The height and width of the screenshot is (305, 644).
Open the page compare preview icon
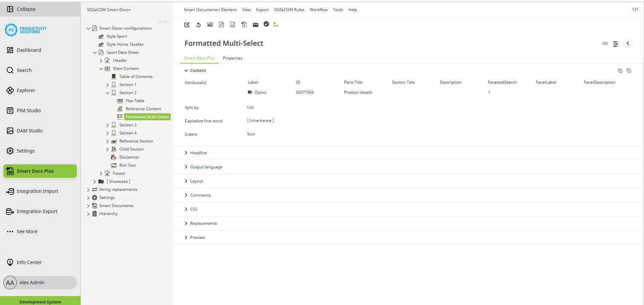[210, 24]
